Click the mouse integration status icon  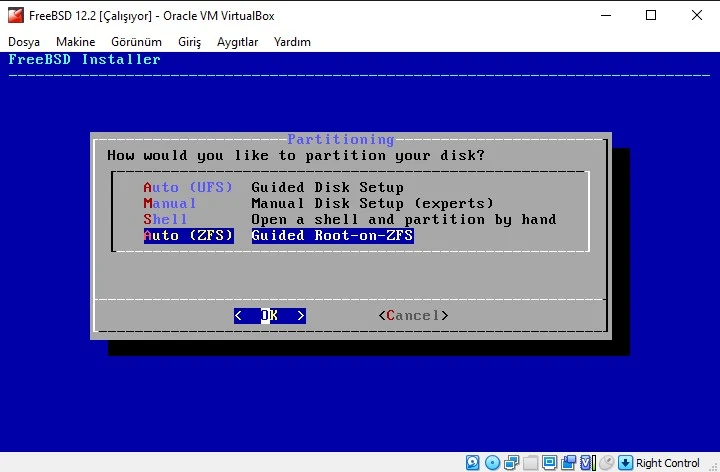[x=607, y=463]
